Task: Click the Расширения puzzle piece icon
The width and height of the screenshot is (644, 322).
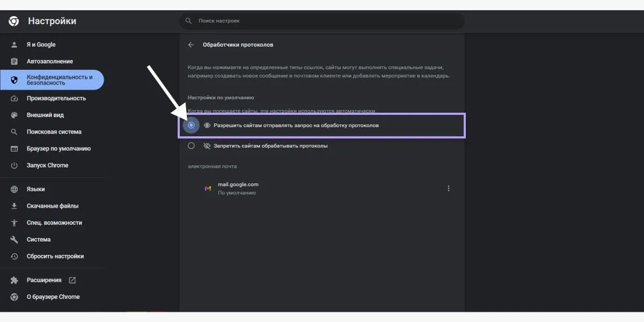Action: 14,280
